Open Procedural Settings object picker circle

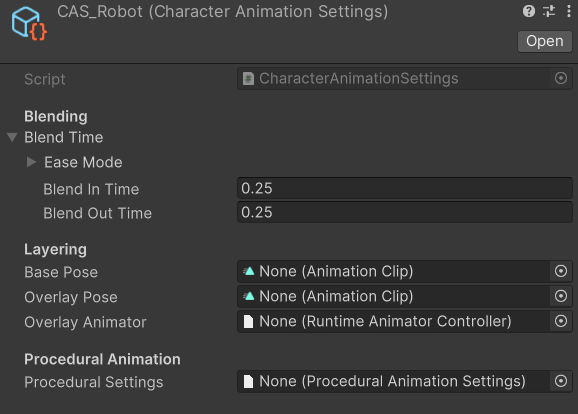click(561, 381)
